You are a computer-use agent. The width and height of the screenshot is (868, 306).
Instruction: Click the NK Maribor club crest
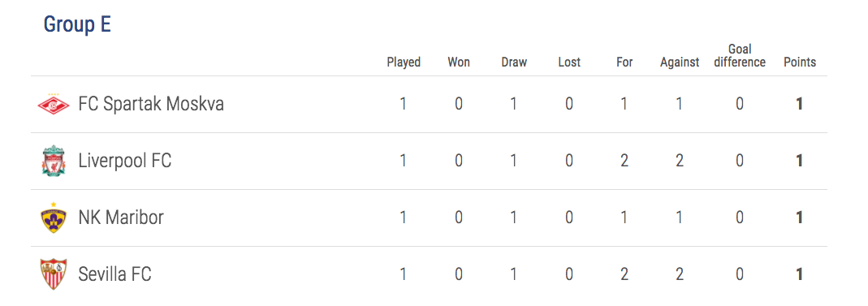pyautogui.click(x=54, y=218)
